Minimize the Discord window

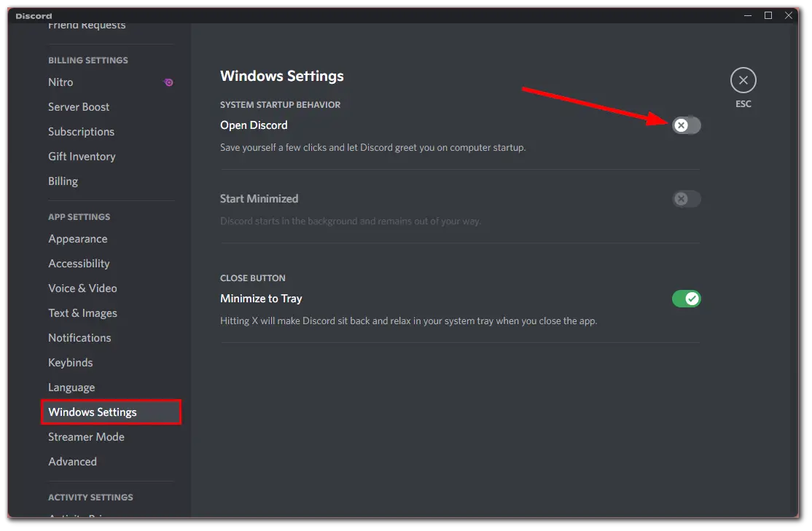748,15
